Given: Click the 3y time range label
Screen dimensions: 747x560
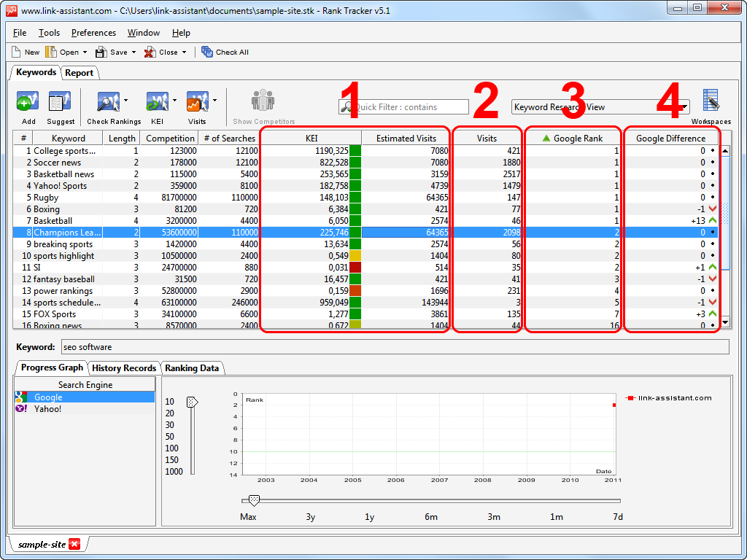Looking at the screenshot, I should pyautogui.click(x=311, y=517).
